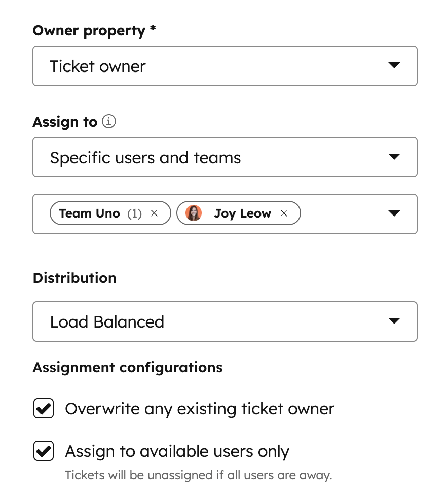Disable "Assign to available users only"
Viewport: 448px width, 502px height.
(x=43, y=451)
